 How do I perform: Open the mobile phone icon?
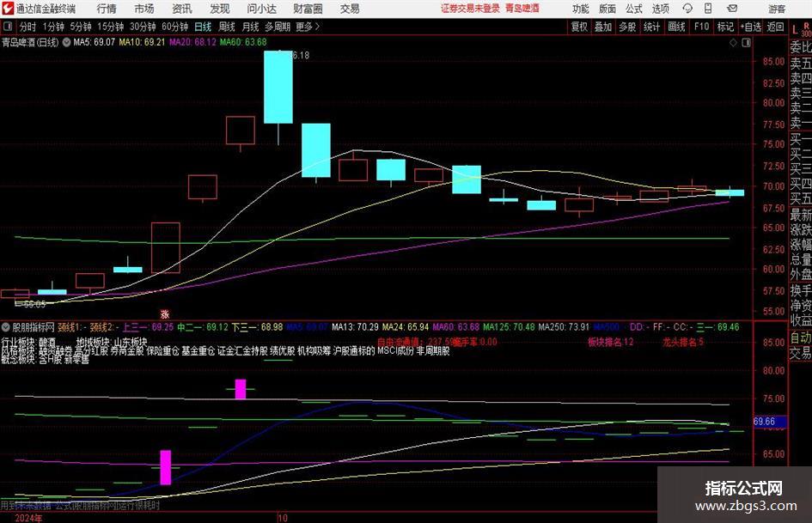(708, 9)
